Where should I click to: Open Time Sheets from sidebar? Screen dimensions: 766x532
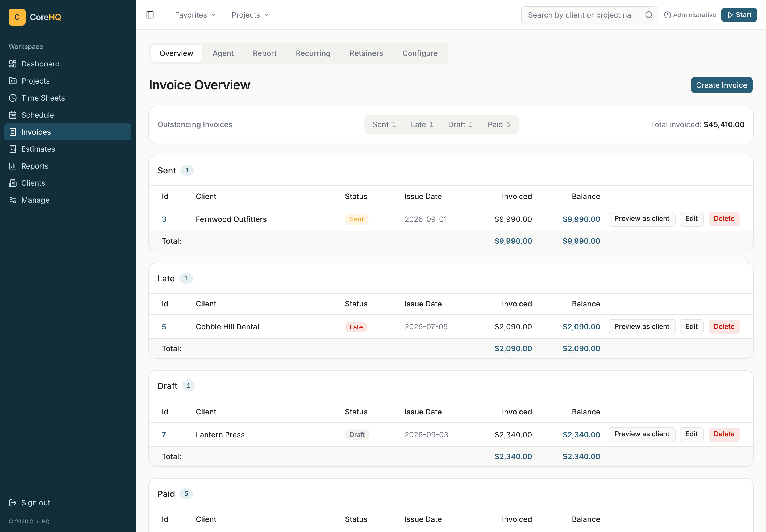pyautogui.click(x=68, y=98)
